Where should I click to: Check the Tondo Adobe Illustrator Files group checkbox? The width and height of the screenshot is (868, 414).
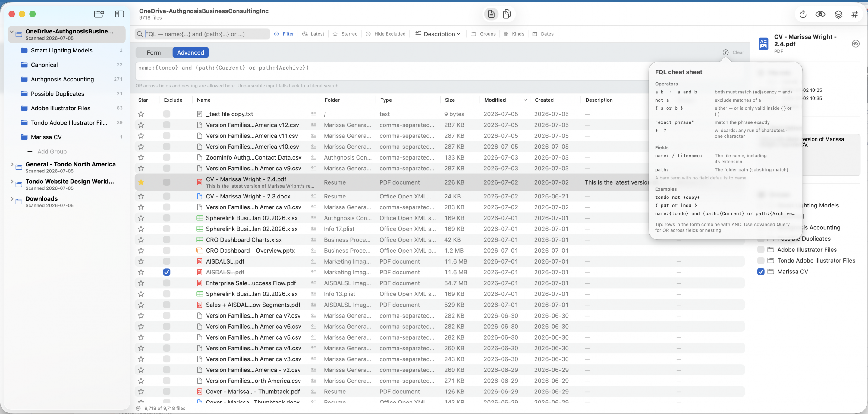tap(760, 260)
